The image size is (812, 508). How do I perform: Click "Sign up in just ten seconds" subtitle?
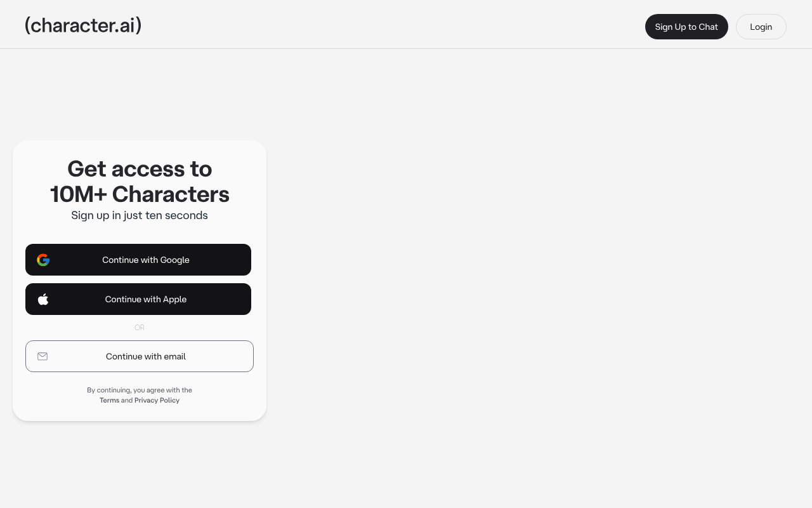pos(140,215)
